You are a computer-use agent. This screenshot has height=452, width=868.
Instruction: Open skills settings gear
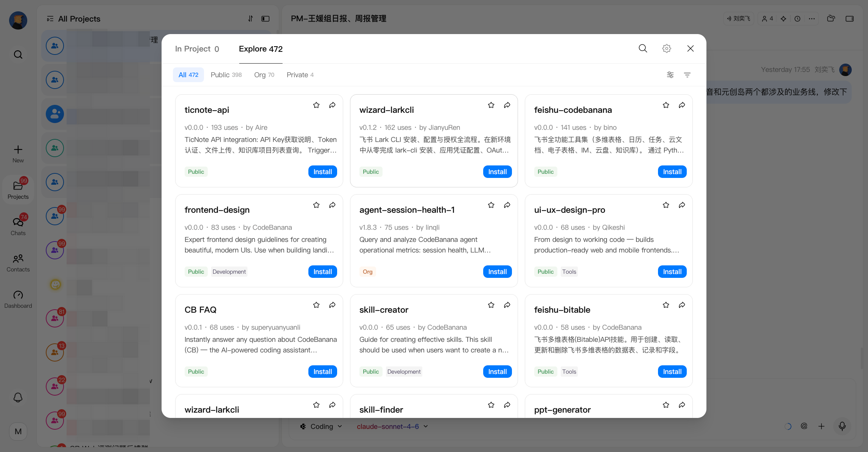667,48
